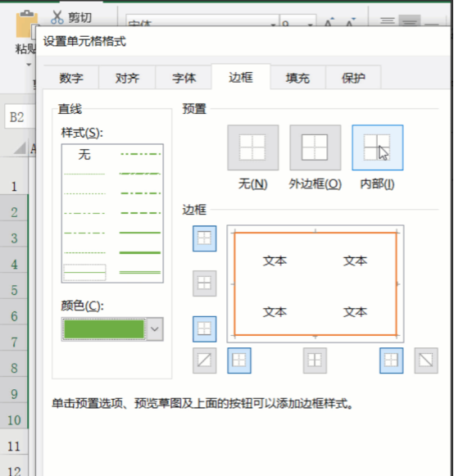Click the green color swatch box

point(104,329)
